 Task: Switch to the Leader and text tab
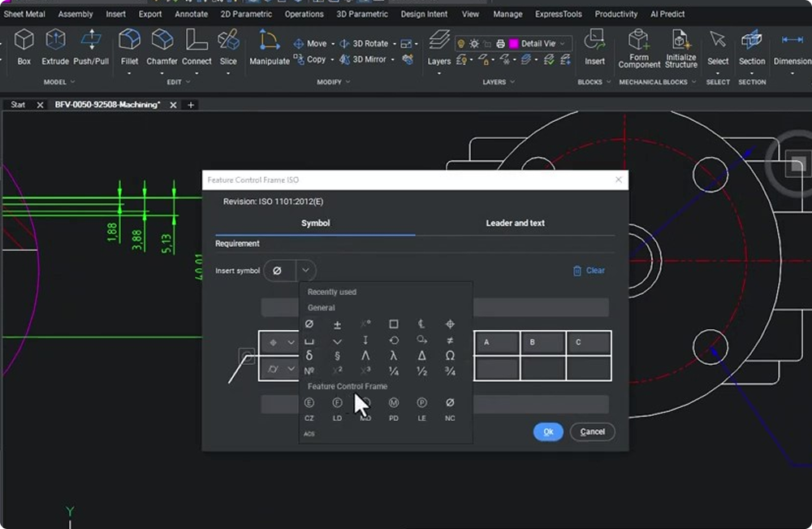515,223
